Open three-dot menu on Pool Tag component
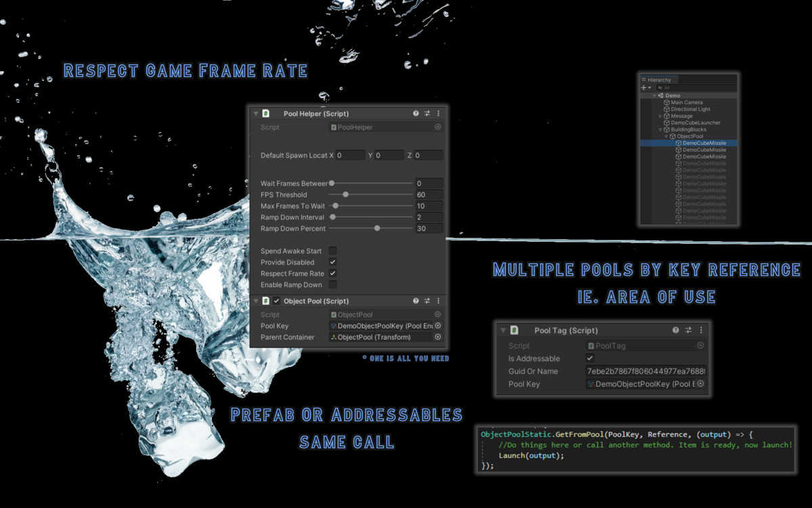Image resolution: width=812 pixels, height=508 pixels. tap(700, 331)
